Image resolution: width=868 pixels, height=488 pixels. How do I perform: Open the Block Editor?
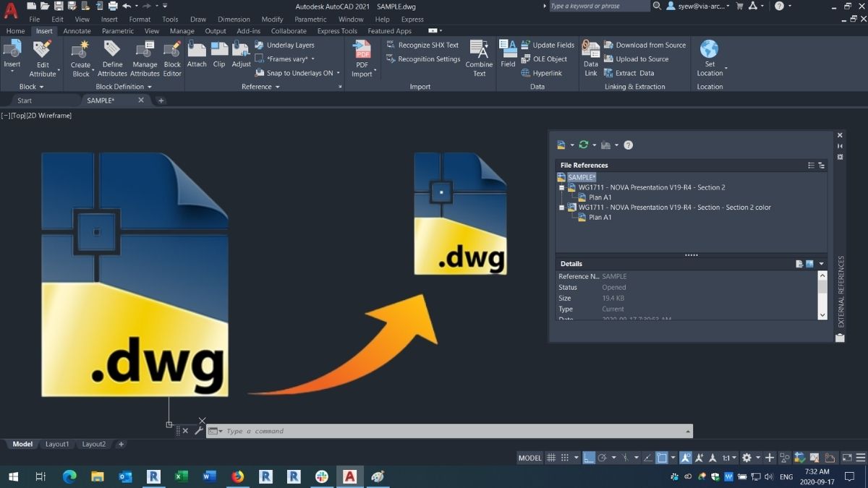(172, 59)
